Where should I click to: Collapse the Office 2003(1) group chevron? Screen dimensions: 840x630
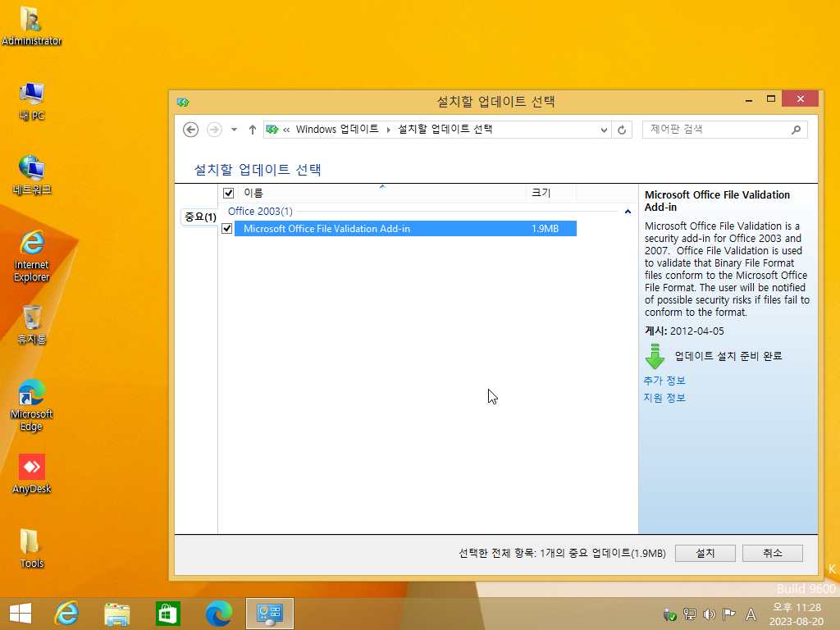pyautogui.click(x=628, y=212)
